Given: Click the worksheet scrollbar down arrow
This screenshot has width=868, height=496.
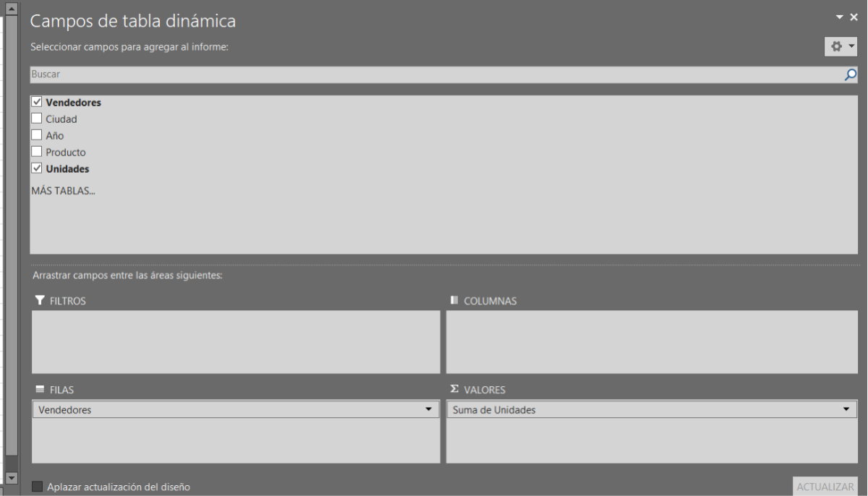Looking at the screenshot, I should click(11, 478).
